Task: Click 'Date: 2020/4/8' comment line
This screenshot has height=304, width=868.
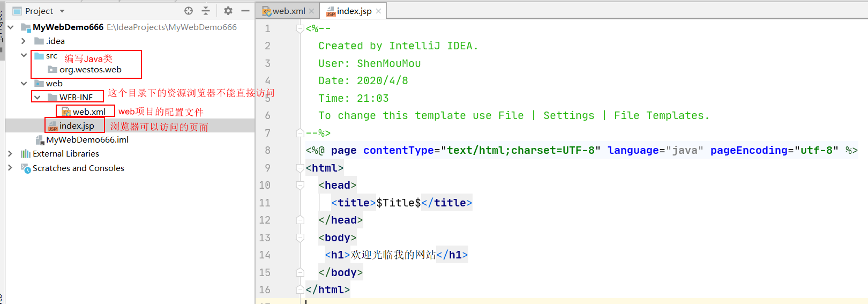Action: pyautogui.click(x=363, y=80)
